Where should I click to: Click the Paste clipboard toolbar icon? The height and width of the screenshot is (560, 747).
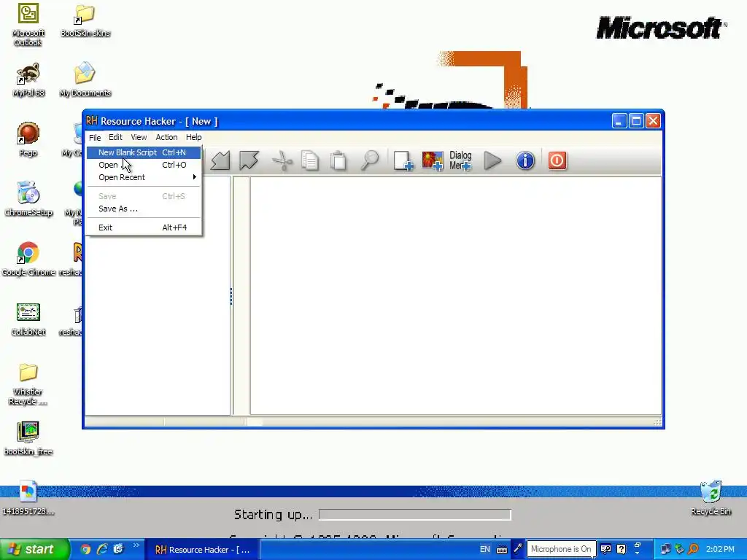pos(338,160)
